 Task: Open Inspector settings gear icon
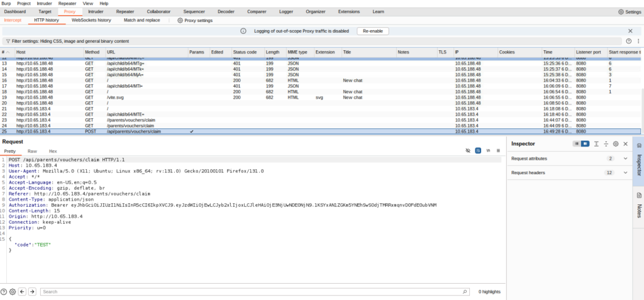[616, 144]
